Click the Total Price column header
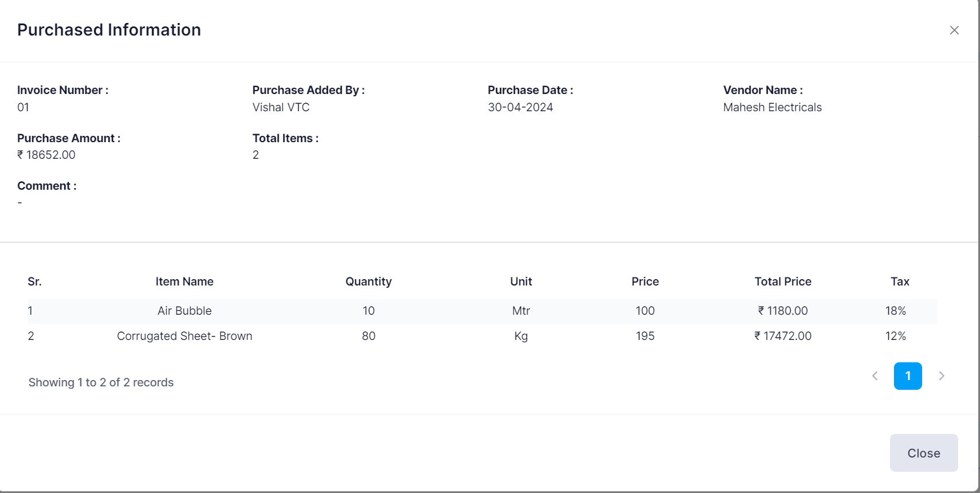The height and width of the screenshot is (493, 980). (783, 281)
